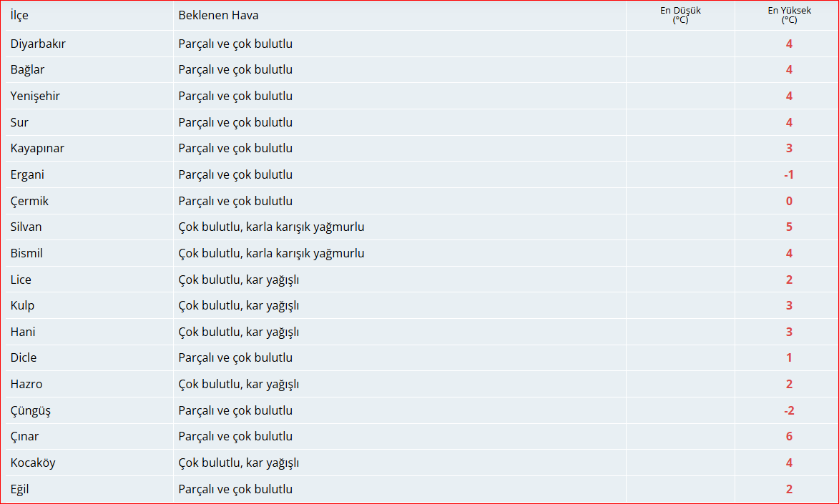
Task: Click the Çüngüş high temperature value
Action: click(789, 410)
